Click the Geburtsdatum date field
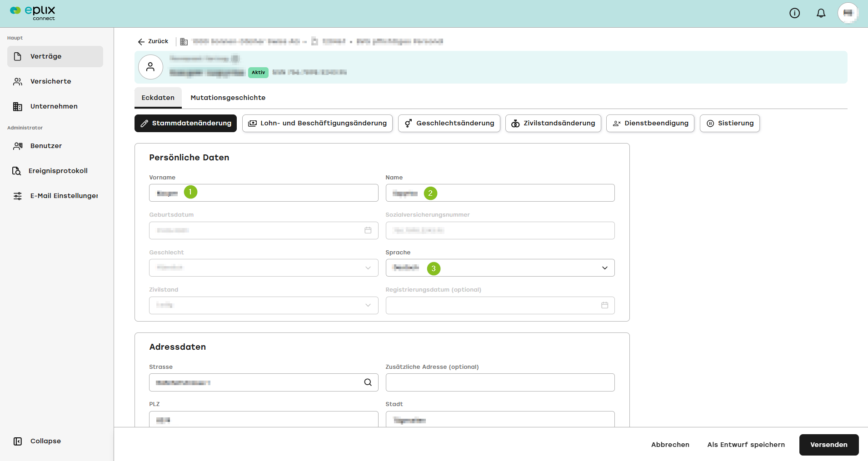This screenshot has width=868, height=461. point(264,230)
